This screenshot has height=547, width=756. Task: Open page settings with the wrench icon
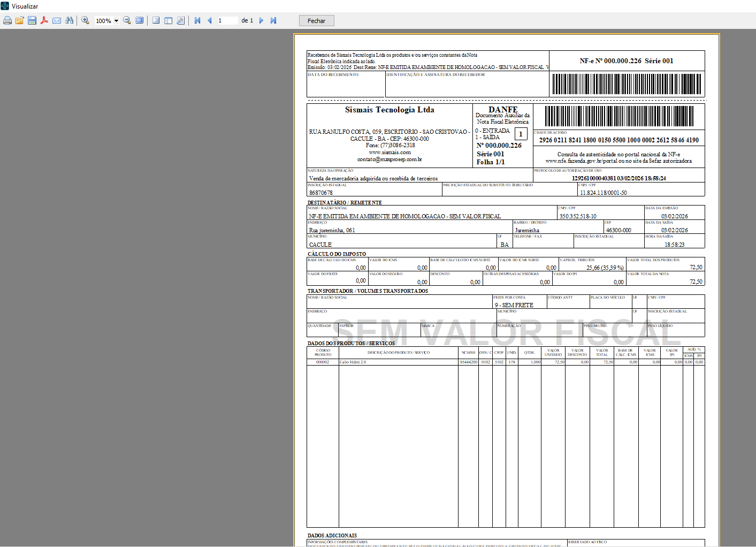pyautogui.click(x=181, y=21)
